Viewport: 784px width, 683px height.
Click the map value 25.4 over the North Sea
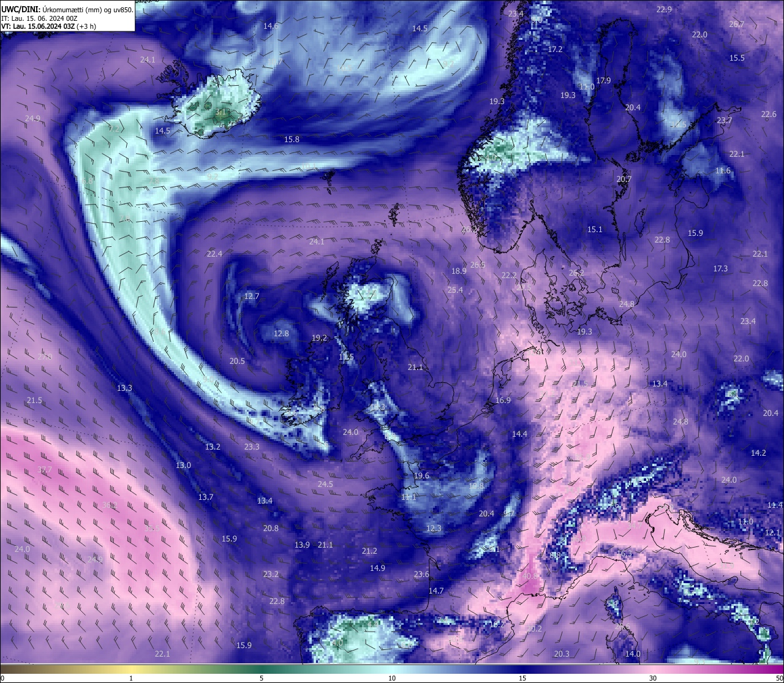(455, 290)
